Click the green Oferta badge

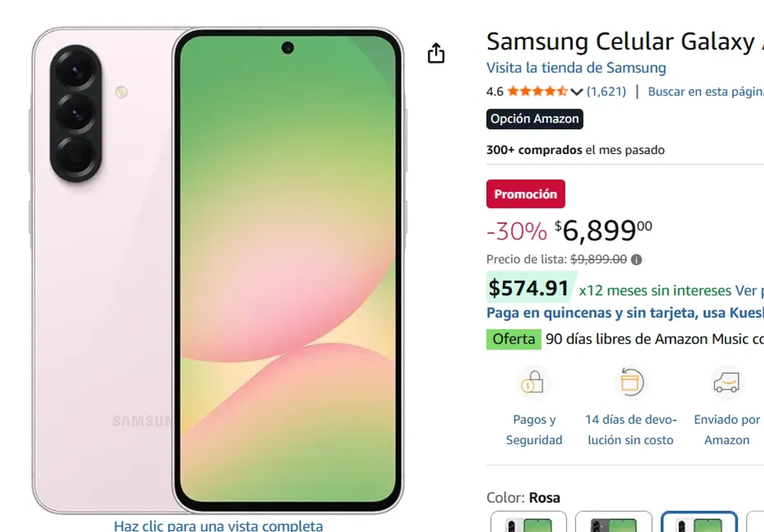click(x=513, y=339)
